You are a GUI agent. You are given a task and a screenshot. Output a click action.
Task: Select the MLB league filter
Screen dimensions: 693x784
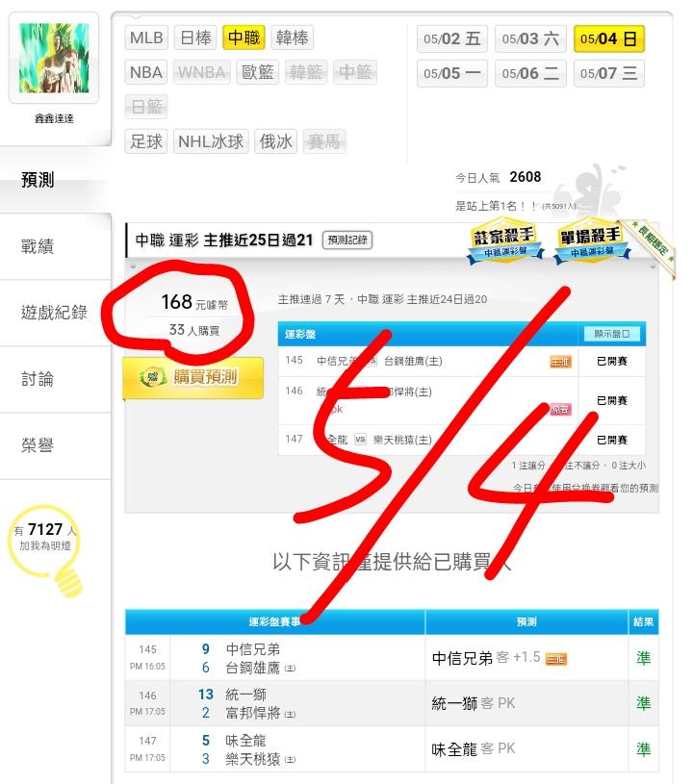(x=146, y=38)
